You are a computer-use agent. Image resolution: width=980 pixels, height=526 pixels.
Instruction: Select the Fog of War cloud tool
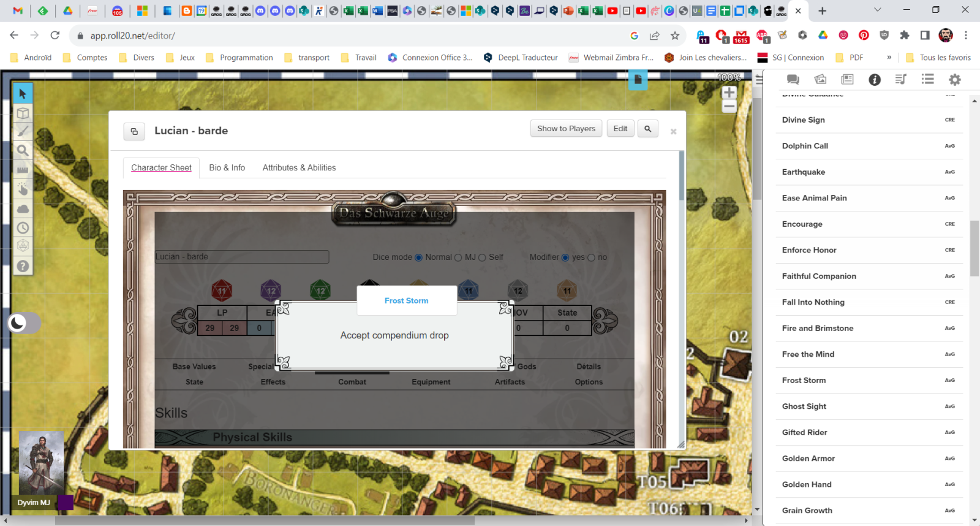23,208
